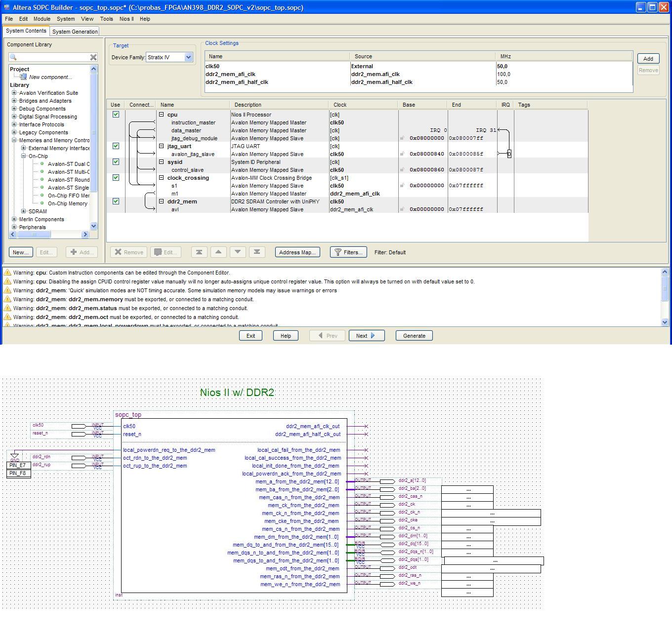Click lock icon beside base address 0x08000840
The height and width of the screenshot is (635, 672).
(402, 154)
